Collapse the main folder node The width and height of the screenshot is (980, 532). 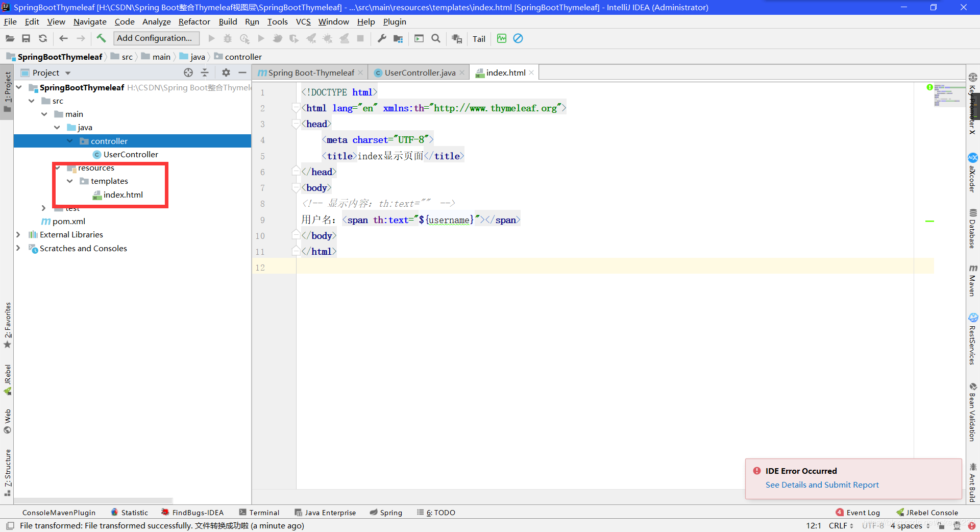(44, 114)
